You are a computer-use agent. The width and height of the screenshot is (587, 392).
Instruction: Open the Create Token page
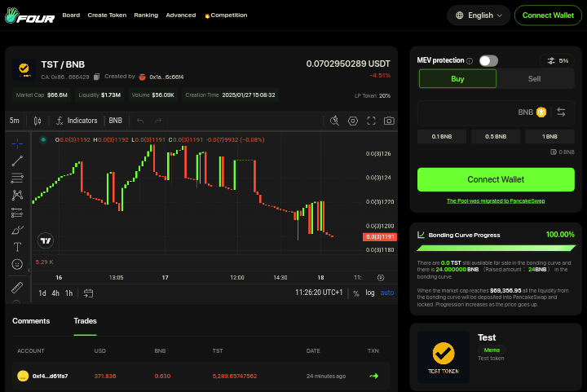[x=107, y=15]
